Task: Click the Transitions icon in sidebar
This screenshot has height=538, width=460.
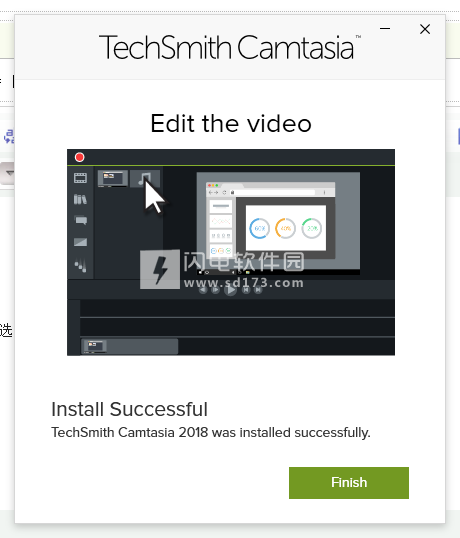Action: (x=80, y=242)
